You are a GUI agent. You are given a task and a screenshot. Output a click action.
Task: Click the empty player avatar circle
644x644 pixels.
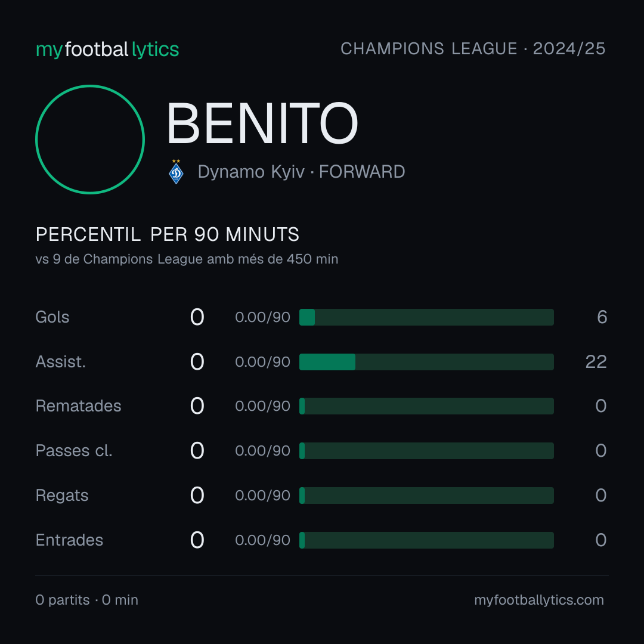[90, 139]
